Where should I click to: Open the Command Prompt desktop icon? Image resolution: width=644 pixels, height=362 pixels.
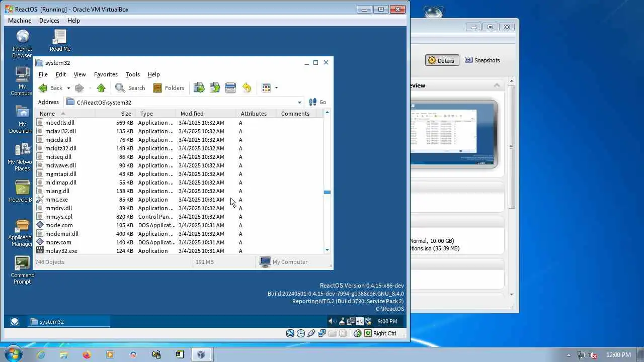[22, 270]
